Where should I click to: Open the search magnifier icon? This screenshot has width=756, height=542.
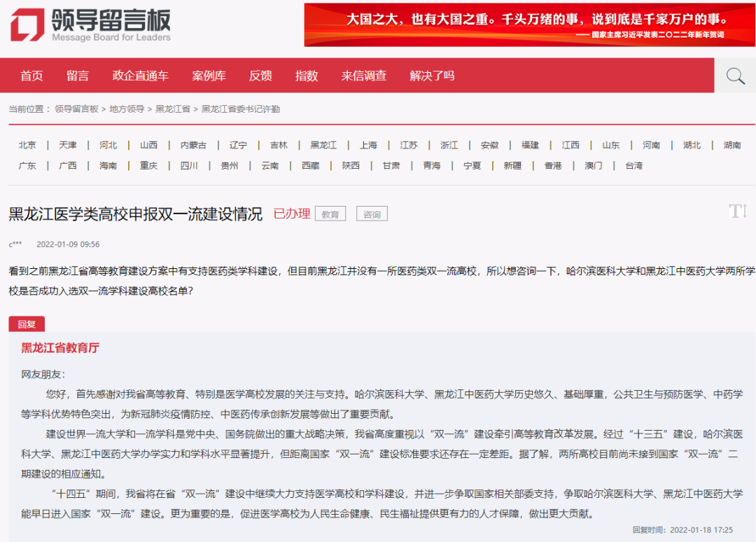735,76
